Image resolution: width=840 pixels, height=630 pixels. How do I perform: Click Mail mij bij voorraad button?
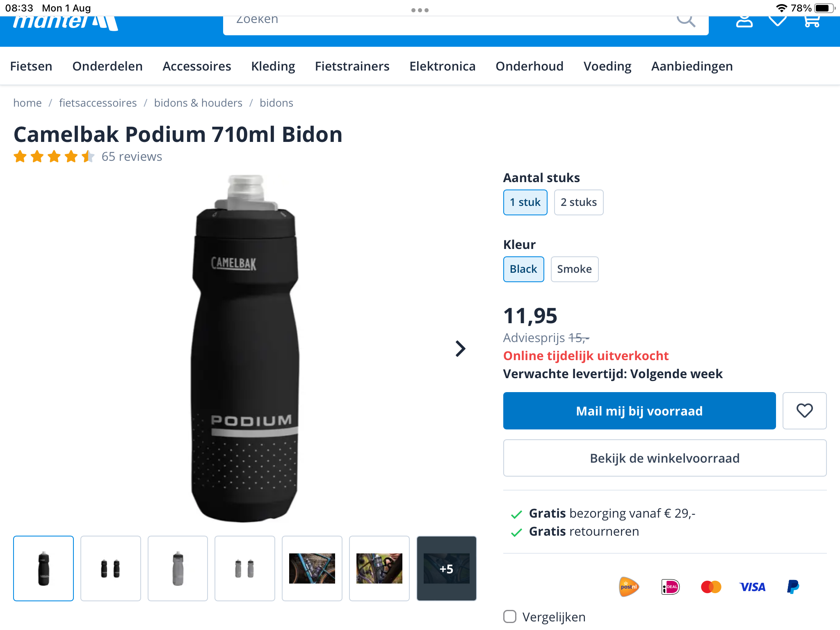639,411
